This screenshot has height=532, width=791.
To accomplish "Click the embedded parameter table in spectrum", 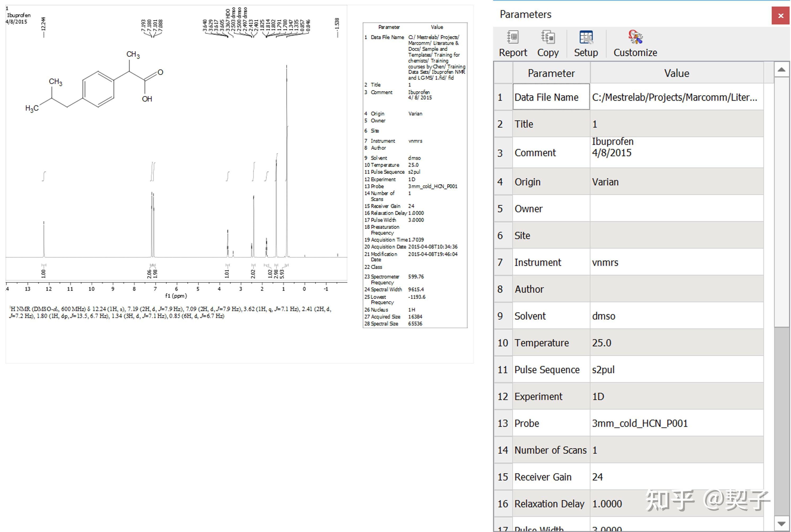I will pyautogui.click(x=415, y=175).
